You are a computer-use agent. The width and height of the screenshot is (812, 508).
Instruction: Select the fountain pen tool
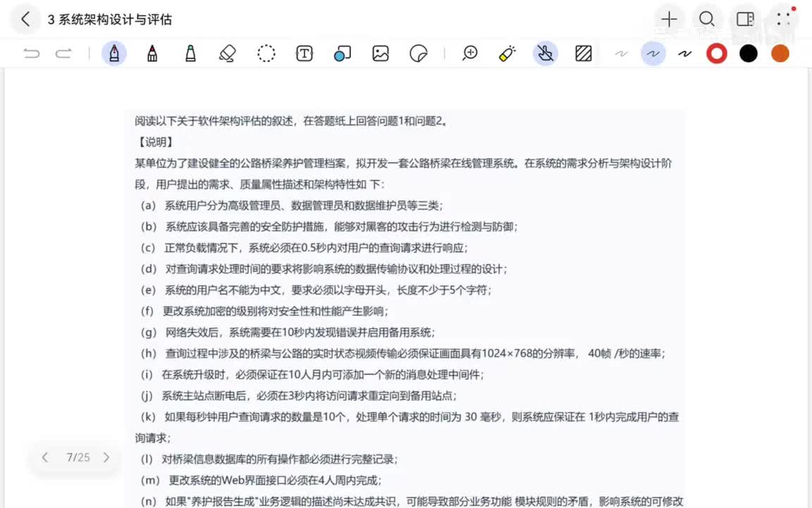114,54
